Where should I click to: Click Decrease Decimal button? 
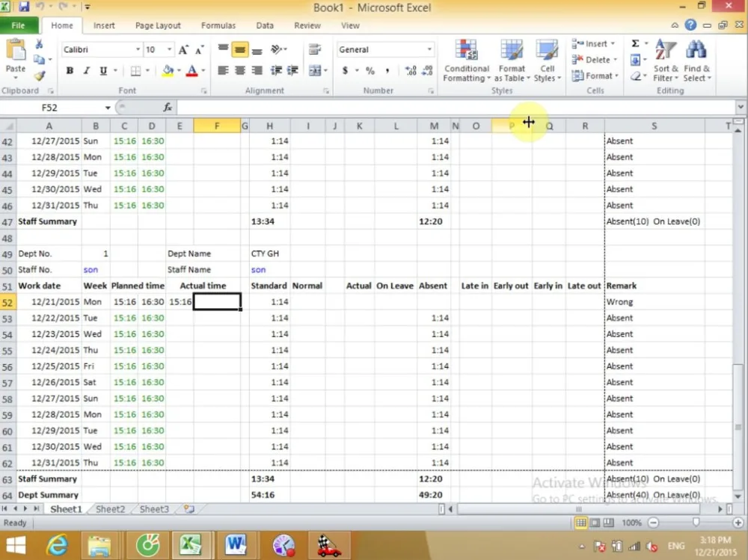(x=427, y=70)
